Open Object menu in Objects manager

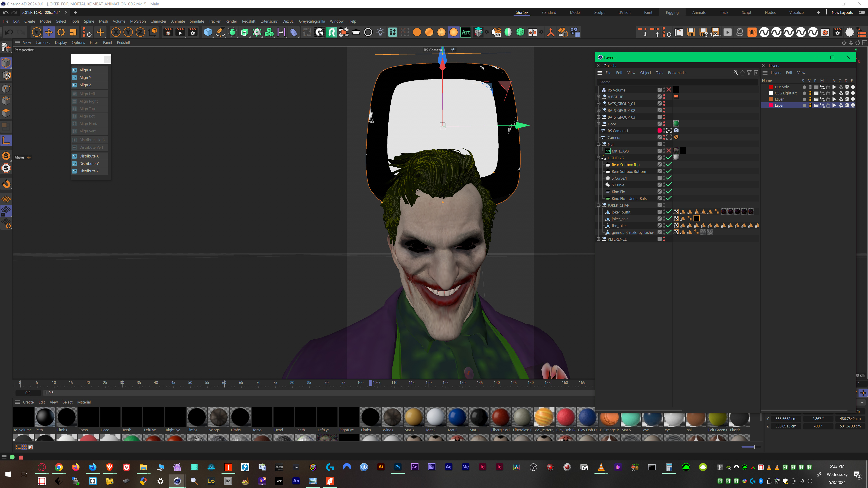(x=645, y=73)
